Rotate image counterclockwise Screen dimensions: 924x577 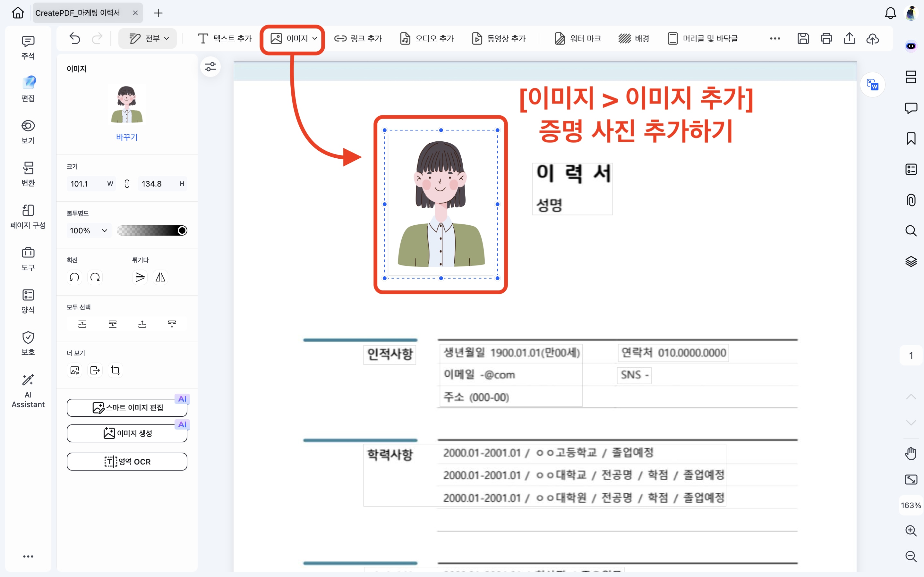pos(74,277)
